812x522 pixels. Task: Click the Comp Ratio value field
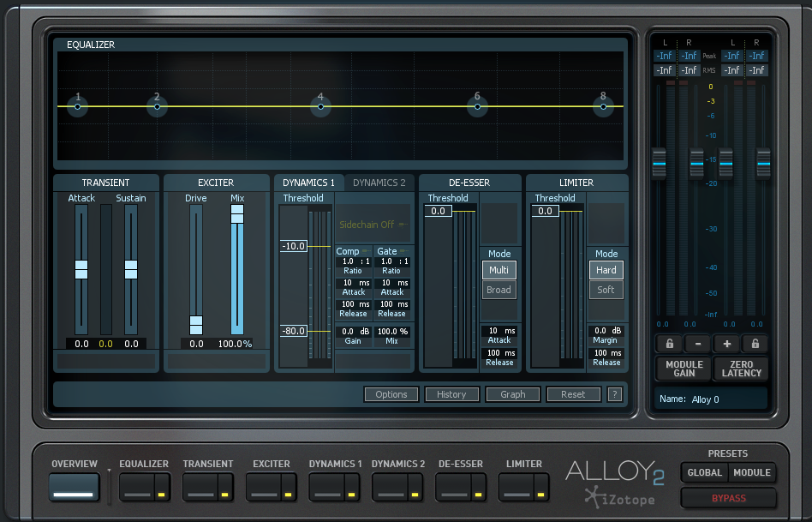pyautogui.click(x=353, y=261)
